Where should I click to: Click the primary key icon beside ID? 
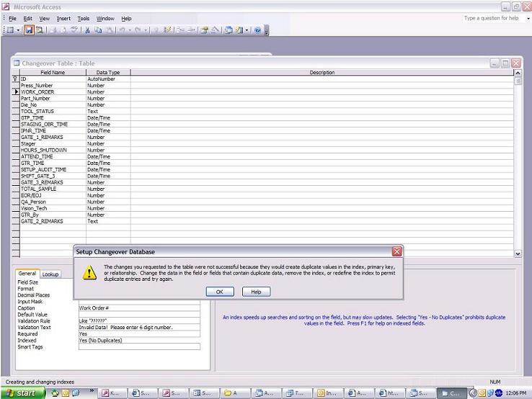[15, 79]
